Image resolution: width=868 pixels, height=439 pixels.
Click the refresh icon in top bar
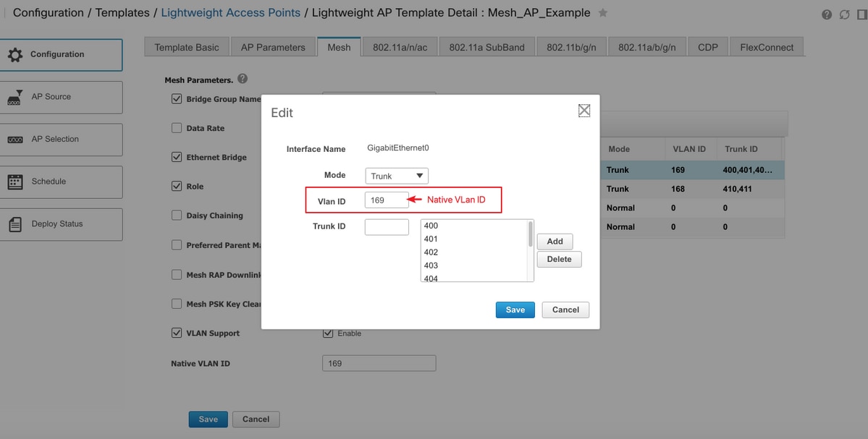[844, 14]
